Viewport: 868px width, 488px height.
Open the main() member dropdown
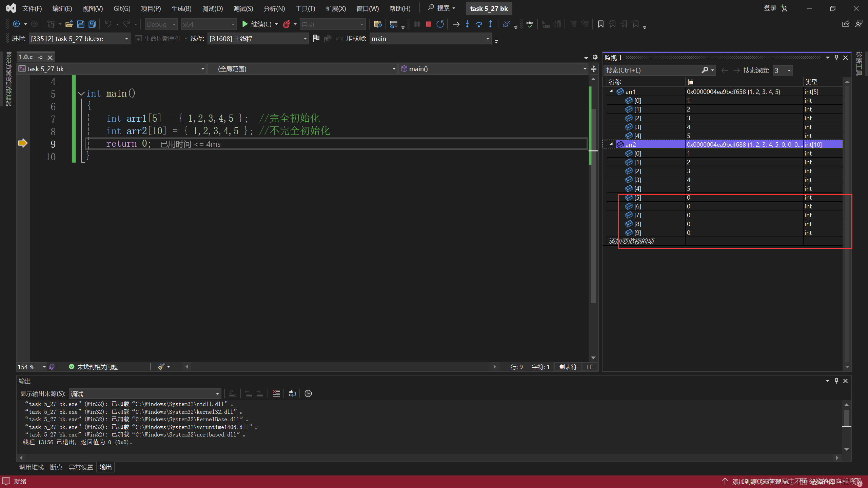(494, 69)
